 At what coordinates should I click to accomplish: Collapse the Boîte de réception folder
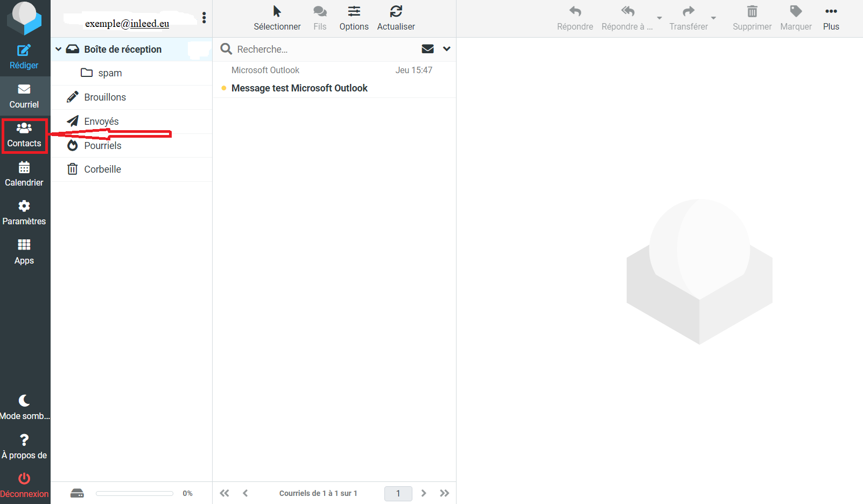point(58,49)
